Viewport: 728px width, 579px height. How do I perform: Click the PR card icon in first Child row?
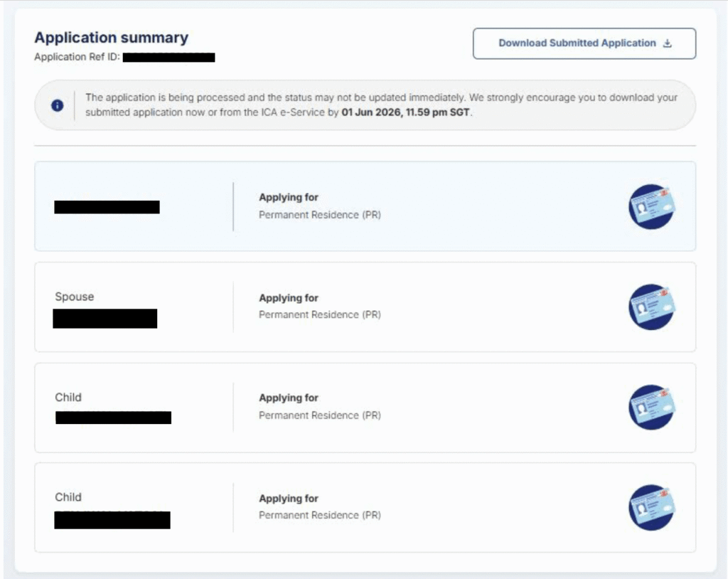tap(652, 407)
